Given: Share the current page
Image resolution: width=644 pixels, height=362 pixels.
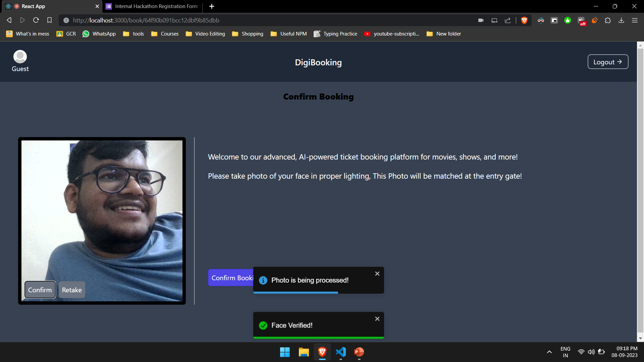Looking at the screenshot, I should click(507, 20).
